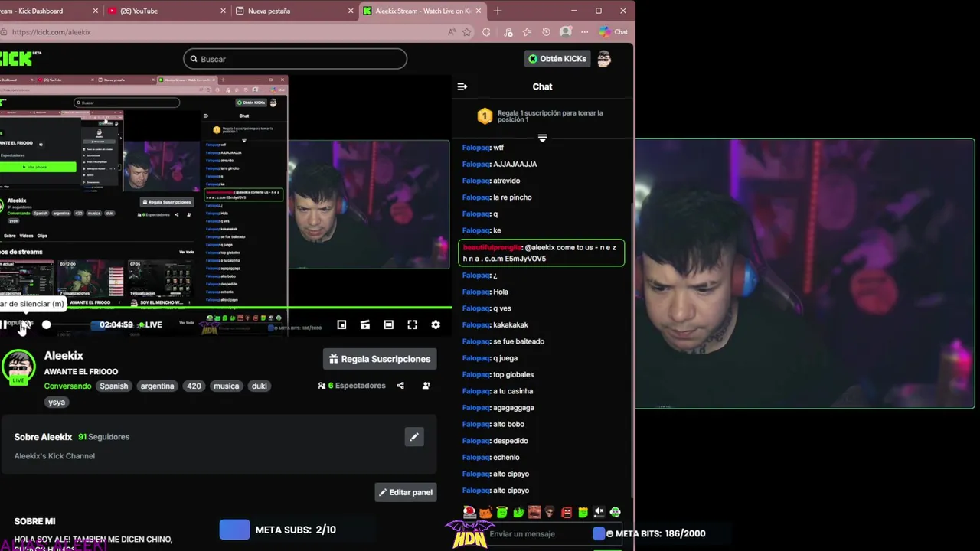This screenshot has width=980, height=551.
Task: Click the duki tag
Action: (260, 386)
